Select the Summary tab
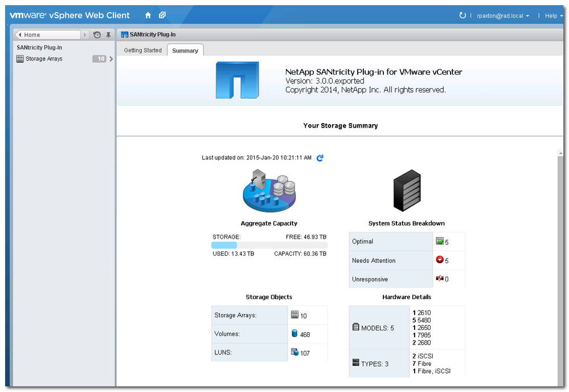This screenshot has height=392, width=569. 185,51
